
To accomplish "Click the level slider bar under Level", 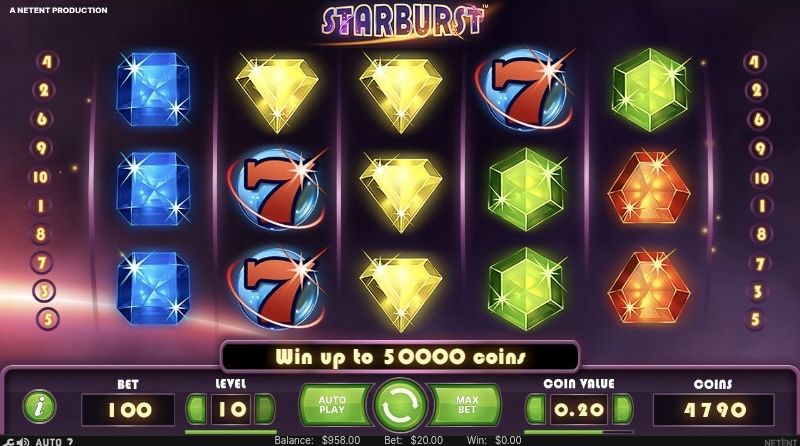I will [231, 432].
